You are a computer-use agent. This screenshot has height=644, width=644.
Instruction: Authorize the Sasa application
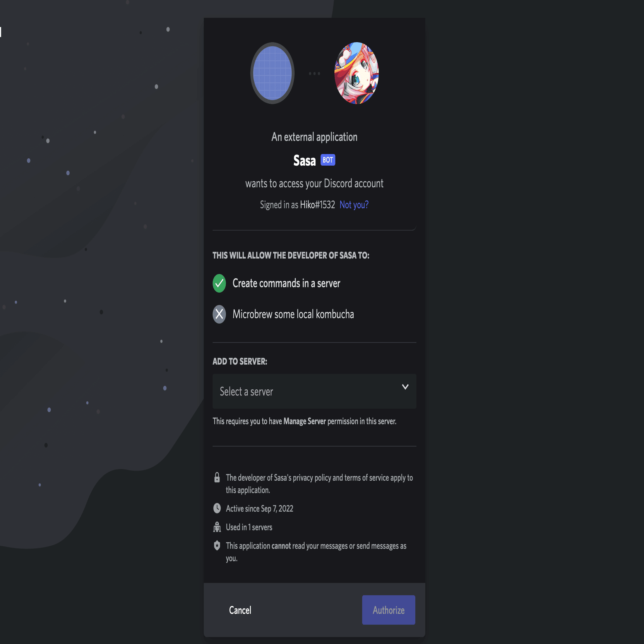coord(389,610)
